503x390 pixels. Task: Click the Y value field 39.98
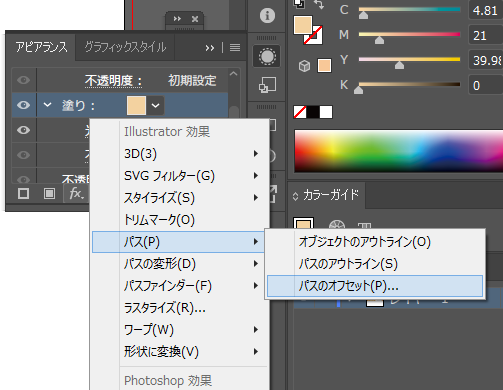coord(486,60)
